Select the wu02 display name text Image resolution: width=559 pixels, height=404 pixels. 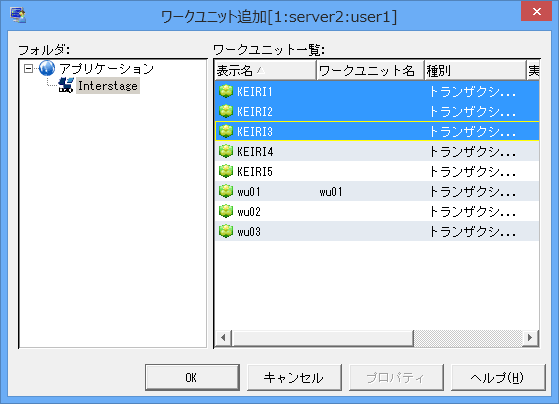click(x=249, y=212)
